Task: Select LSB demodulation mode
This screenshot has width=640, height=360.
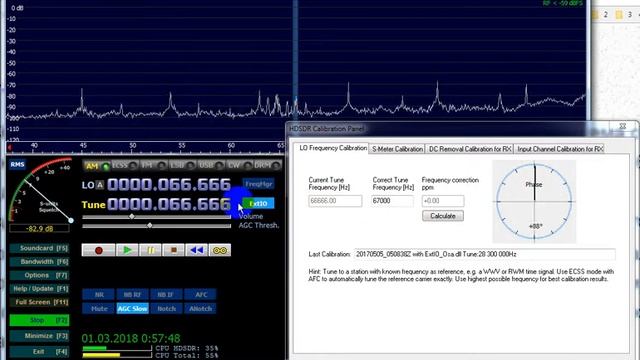Action: tap(182, 166)
